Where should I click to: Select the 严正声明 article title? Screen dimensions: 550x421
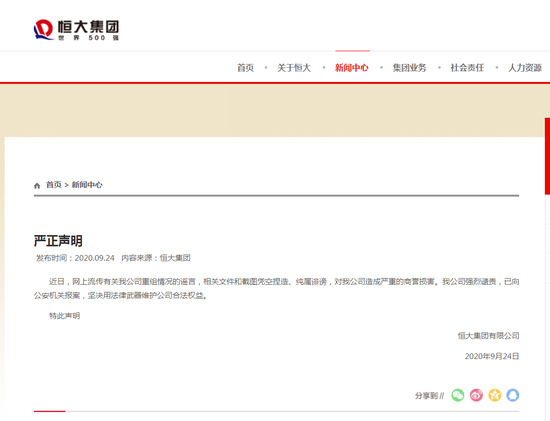tap(58, 241)
